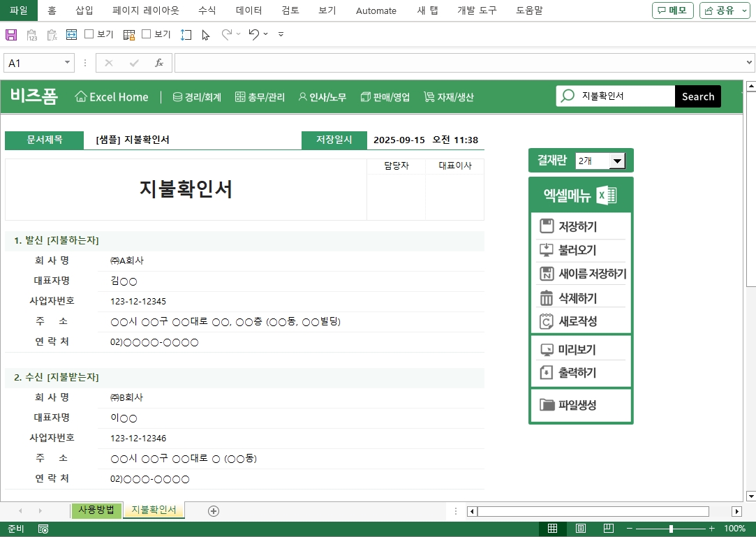Click the purple Save icon in quick access toolbar
The height and width of the screenshot is (537, 756).
(11, 34)
